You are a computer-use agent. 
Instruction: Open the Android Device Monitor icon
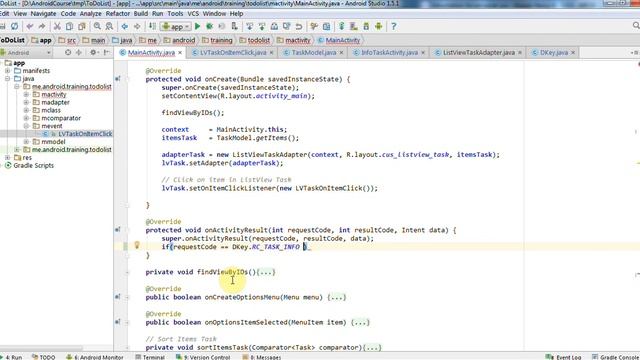pyautogui.click(x=379, y=27)
